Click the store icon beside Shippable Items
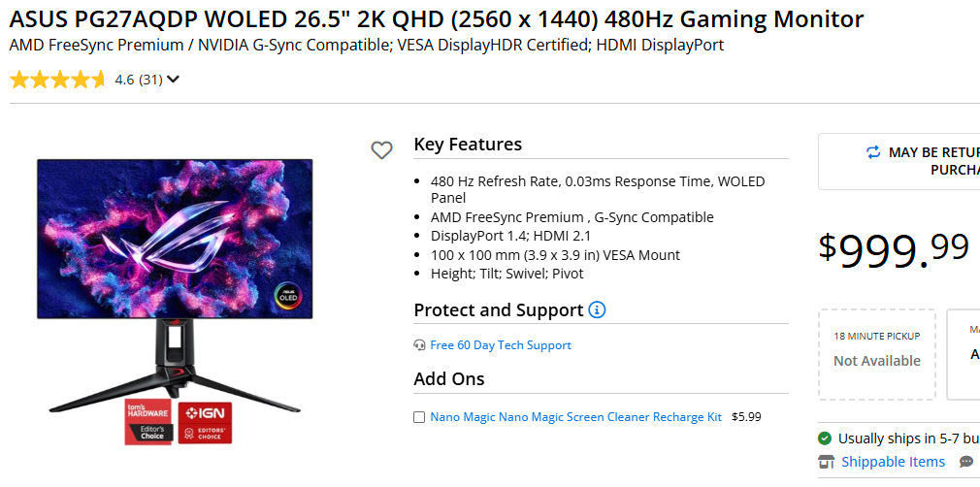Viewport: 980px width, 487px height. click(x=827, y=462)
